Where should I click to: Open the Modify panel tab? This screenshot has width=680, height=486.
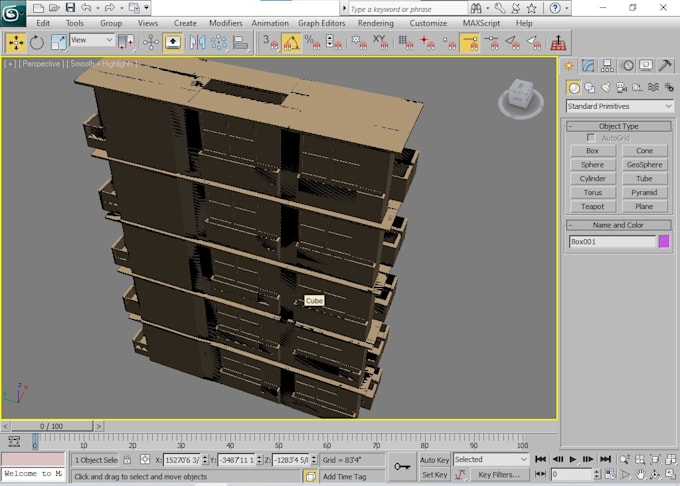[x=589, y=66]
